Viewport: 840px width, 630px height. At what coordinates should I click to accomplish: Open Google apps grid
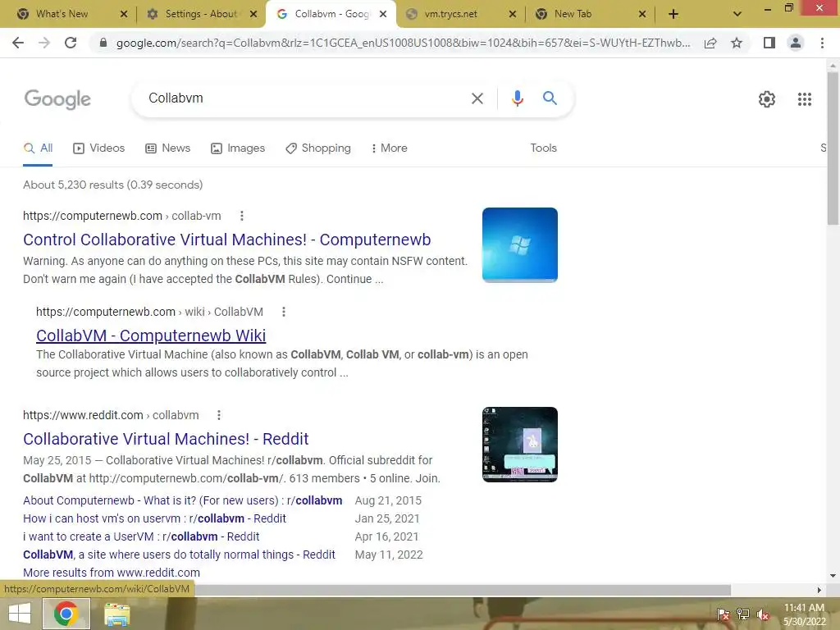[x=805, y=99]
